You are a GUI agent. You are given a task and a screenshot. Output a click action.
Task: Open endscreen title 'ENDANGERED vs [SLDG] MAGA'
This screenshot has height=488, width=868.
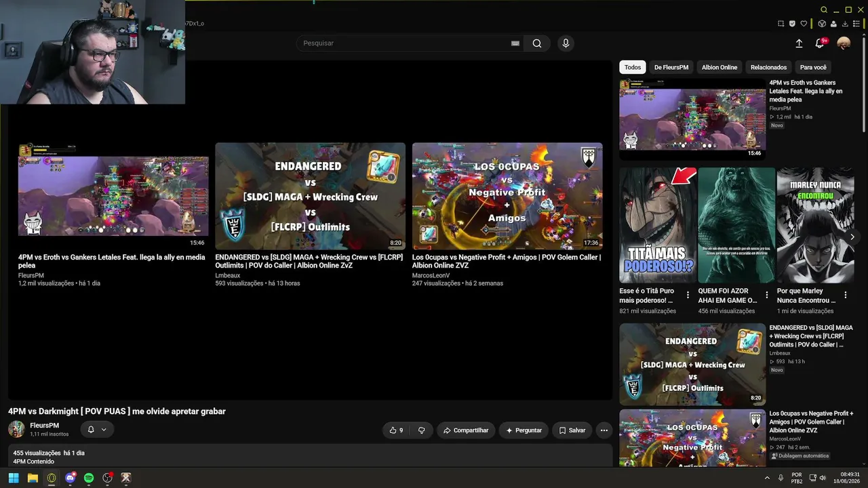pyautogui.click(x=309, y=261)
